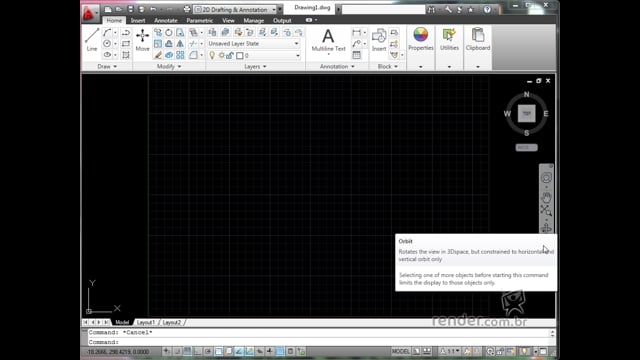Open the Layout2 tab
Viewport: 640px width, 360px height.
(171, 322)
